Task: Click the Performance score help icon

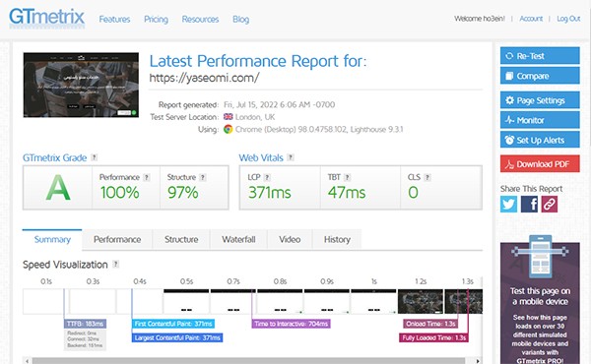Action: (146, 177)
